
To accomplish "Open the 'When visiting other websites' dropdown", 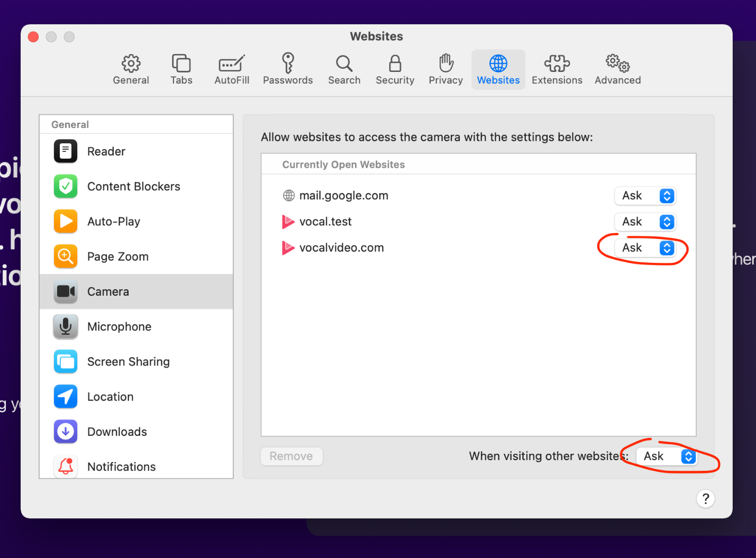I will pos(667,456).
